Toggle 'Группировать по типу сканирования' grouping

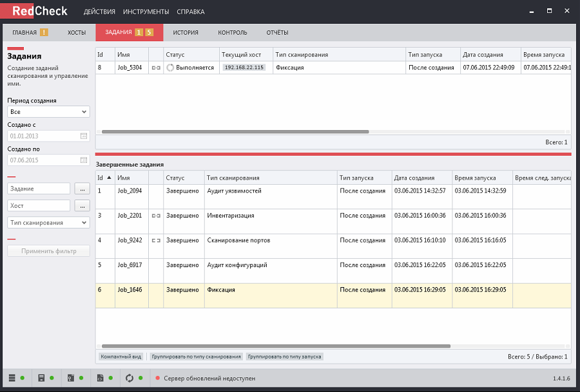[x=197, y=357]
